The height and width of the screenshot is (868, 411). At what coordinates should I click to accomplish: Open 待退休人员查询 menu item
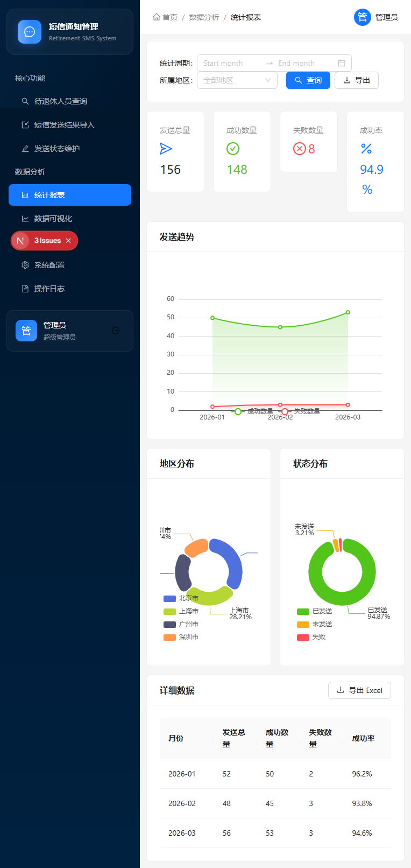[60, 101]
